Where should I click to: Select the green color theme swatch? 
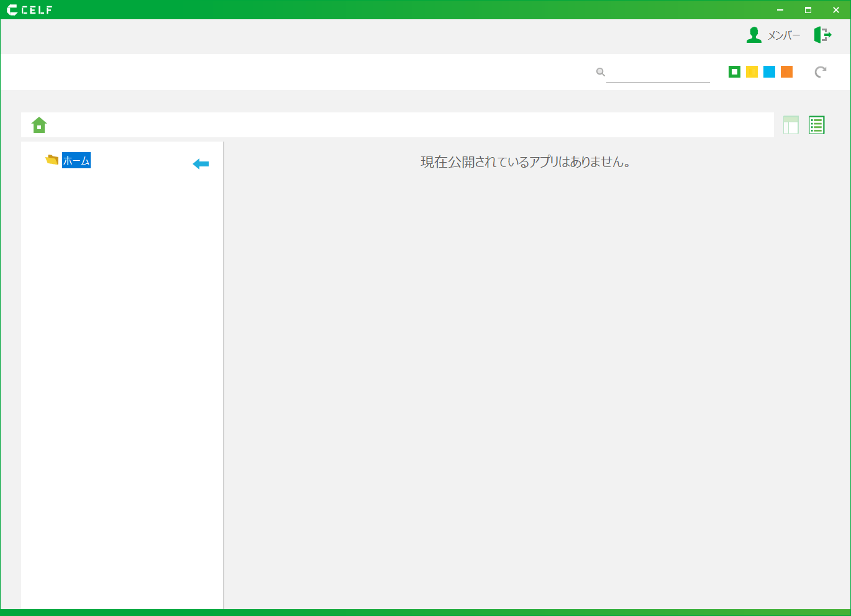point(734,72)
